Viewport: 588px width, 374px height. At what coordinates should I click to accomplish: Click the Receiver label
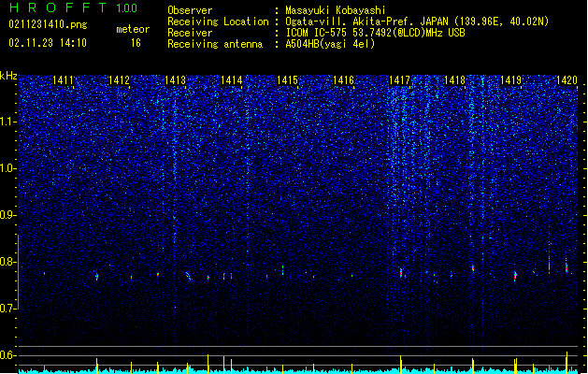(x=190, y=33)
